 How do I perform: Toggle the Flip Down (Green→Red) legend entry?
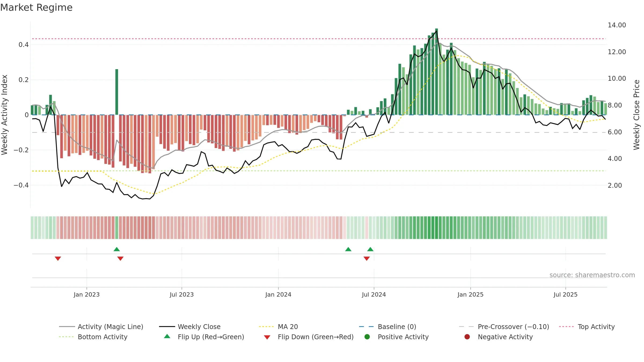[x=309, y=337]
